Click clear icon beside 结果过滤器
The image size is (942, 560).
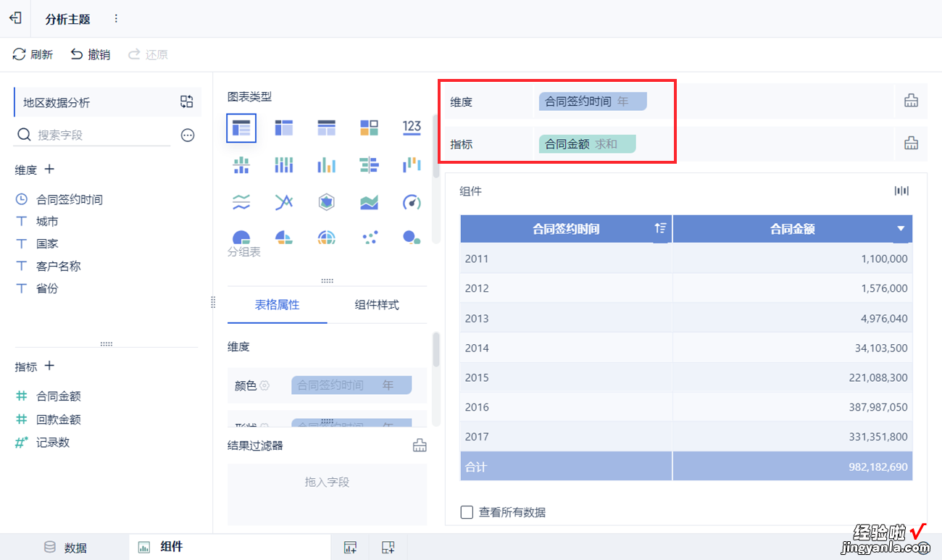click(420, 446)
